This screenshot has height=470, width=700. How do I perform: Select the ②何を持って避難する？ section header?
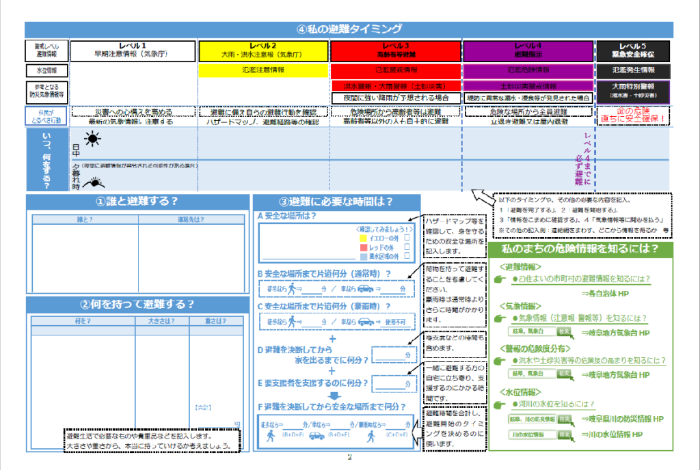click(x=135, y=304)
